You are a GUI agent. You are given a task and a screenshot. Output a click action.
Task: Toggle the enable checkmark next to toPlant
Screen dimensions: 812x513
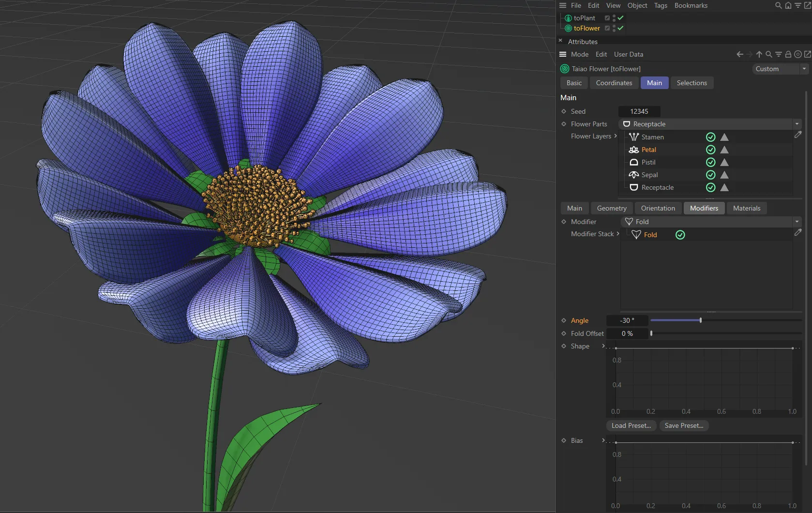click(x=620, y=18)
